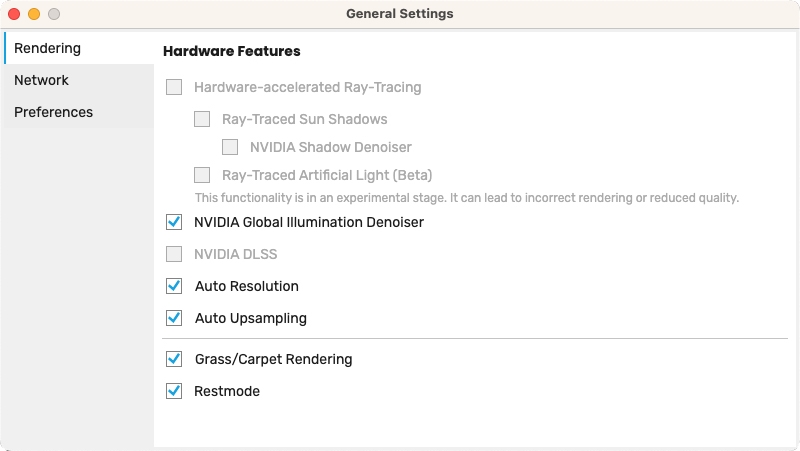Uncheck NVIDIA Global Illumination Denoiser checkbox
Viewport: 800px width, 451px height.
pos(175,222)
